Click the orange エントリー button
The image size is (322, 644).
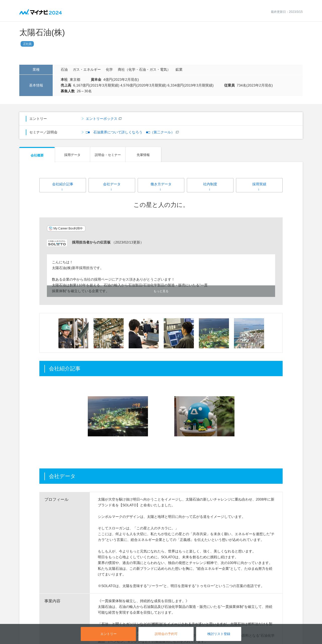click(108, 634)
